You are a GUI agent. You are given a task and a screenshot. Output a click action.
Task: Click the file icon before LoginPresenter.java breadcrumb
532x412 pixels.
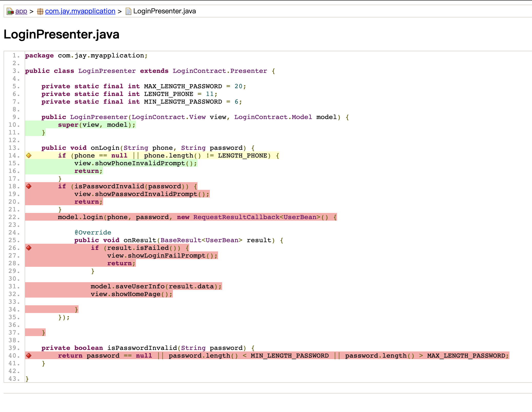[128, 11]
